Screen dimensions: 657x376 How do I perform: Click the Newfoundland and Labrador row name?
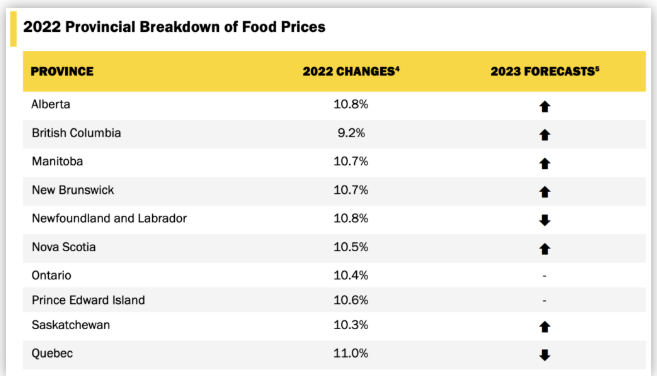click(x=109, y=218)
